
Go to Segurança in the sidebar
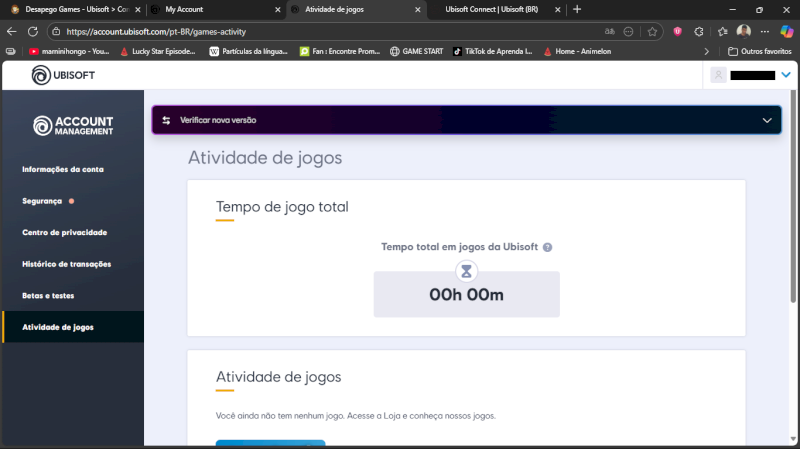click(42, 201)
